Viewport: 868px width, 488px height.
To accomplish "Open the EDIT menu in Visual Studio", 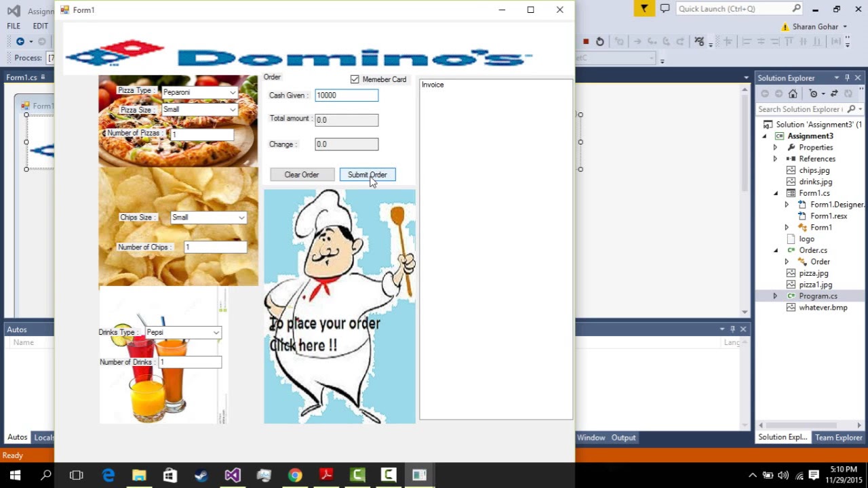I will 41,26.
